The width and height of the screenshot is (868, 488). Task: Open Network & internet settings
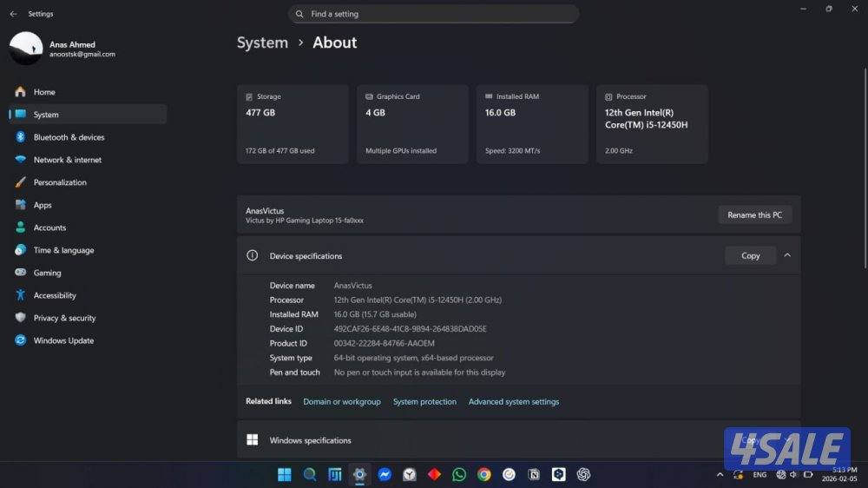pyautogui.click(x=89, y=160)
